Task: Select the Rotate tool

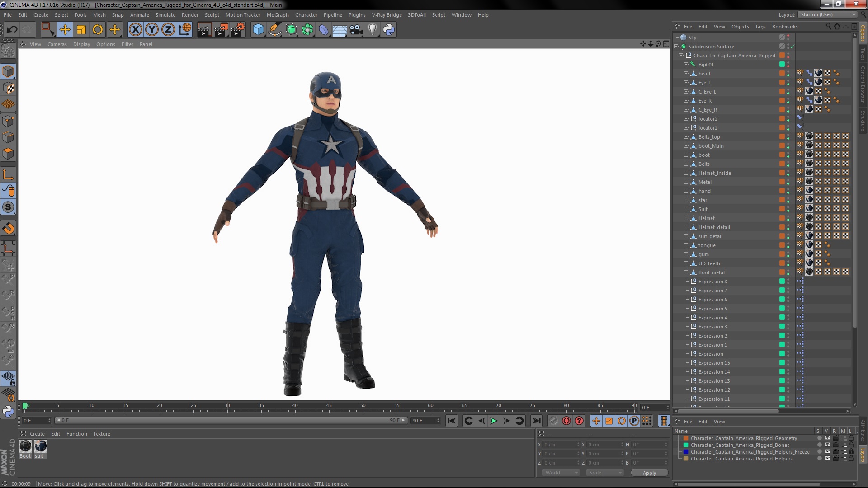Action: click(98, 30)
